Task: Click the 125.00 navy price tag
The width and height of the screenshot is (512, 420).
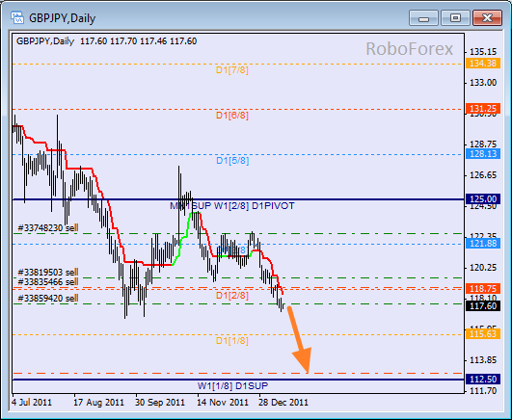Action: pyautogui.click(x=483, y=198)
